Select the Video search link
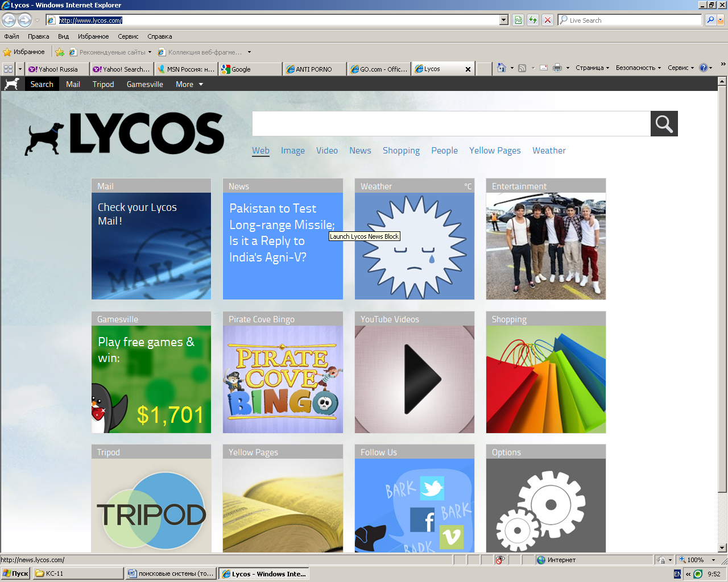 (x=327, y=151)
